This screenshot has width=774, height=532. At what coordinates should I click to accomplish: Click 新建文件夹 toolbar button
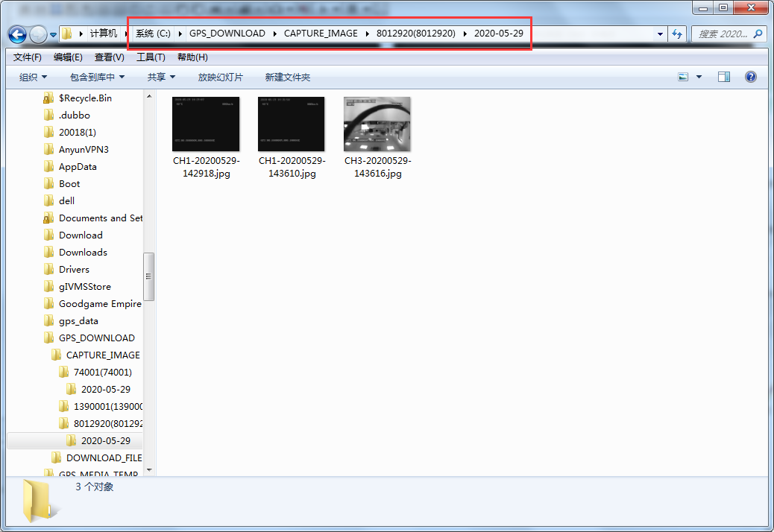click(x=287, y=77)
